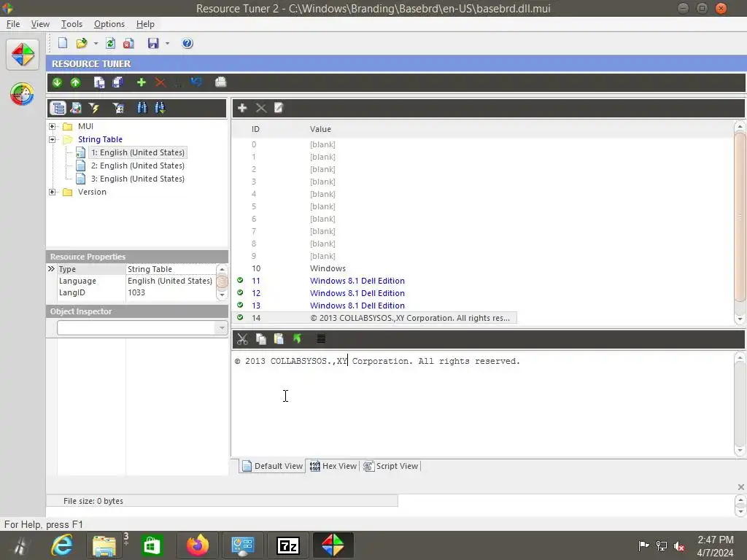Open help with the blue question mark icon
The height and width of the screenshot is (560, 747).
[x=187, y=43]
